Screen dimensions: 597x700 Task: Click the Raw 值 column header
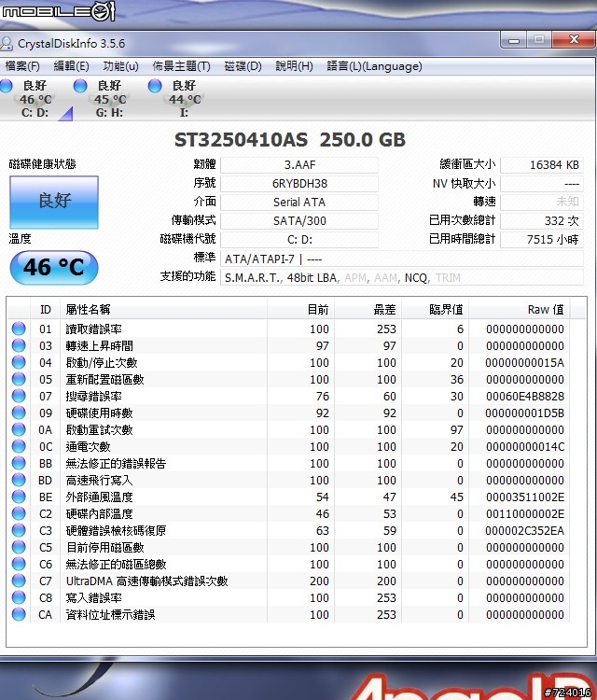pos(520,309)
